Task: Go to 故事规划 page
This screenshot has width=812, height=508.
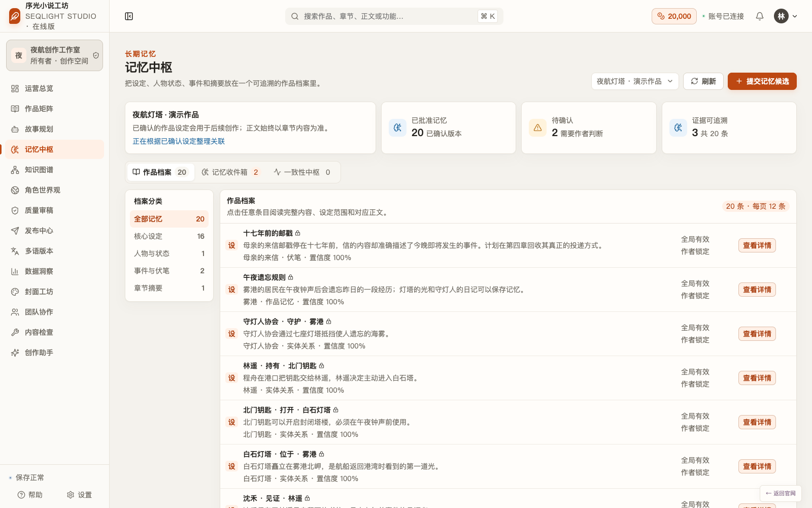Action: (x=54, y=129)
